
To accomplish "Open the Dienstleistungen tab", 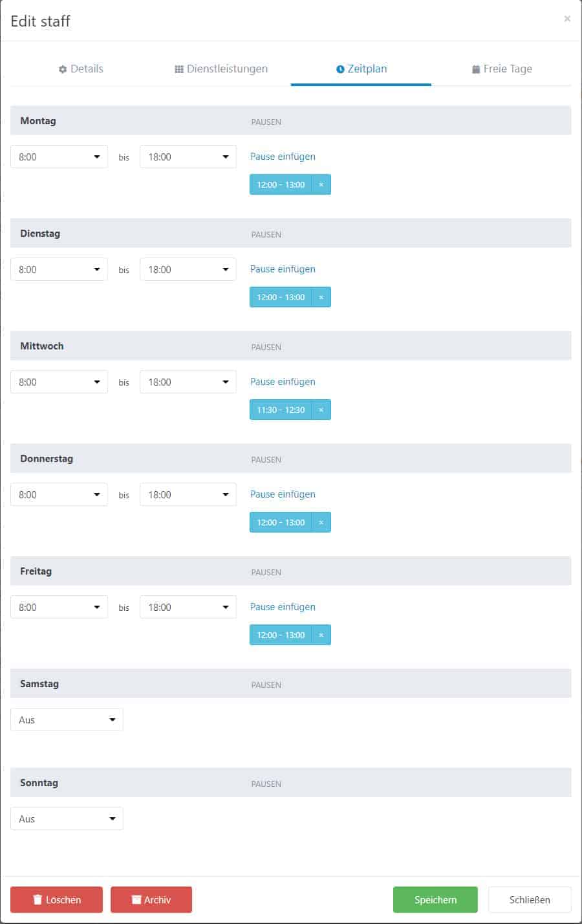I will click(x=221, y=69).
